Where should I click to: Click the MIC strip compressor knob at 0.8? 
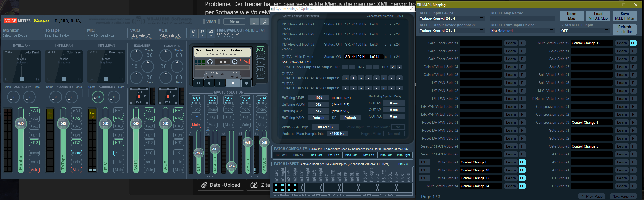point(98,97)
